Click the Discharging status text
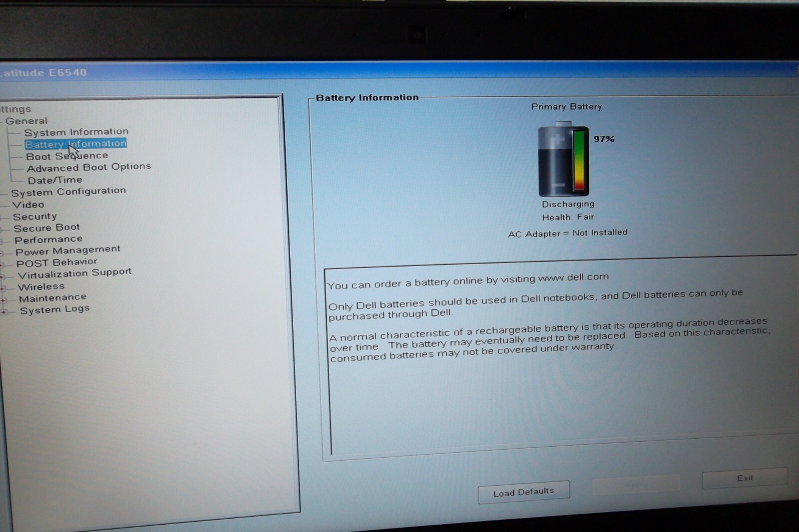 point(568,204)
